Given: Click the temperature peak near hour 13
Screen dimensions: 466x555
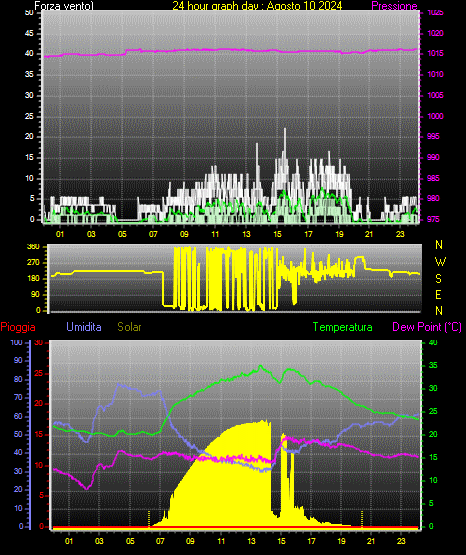Looking at the screenshot, I should 261,366.
